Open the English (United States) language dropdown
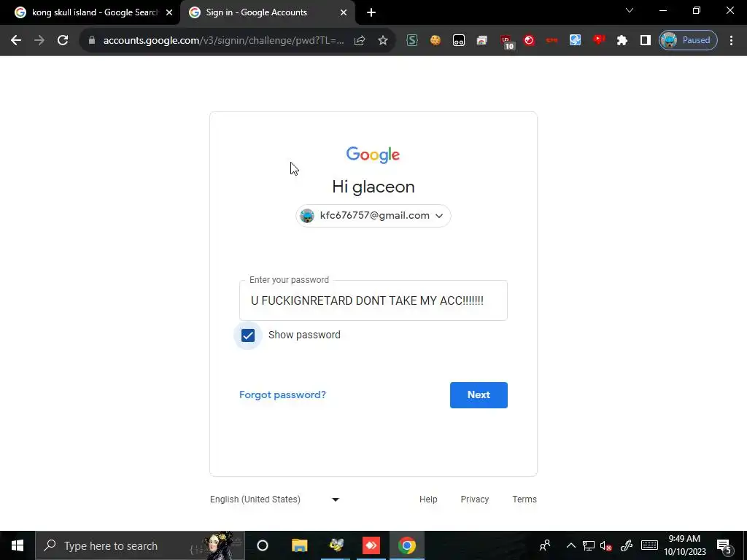 click(x=274, y=499)
